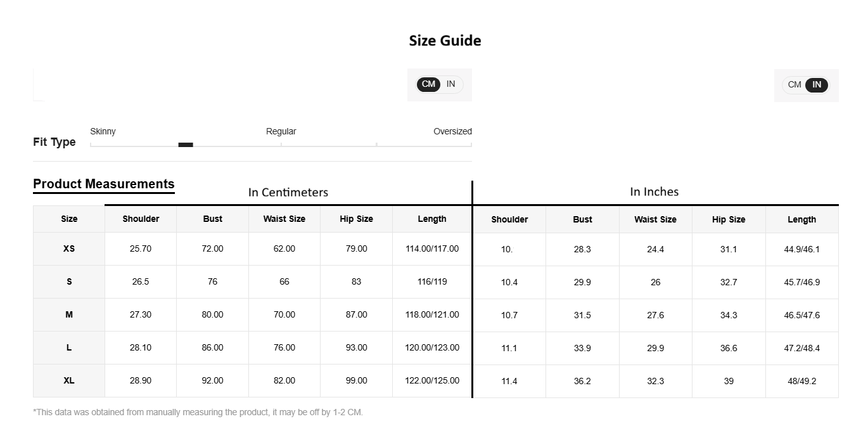
Task: Select the Regular fit label
Action: [281, 131]
